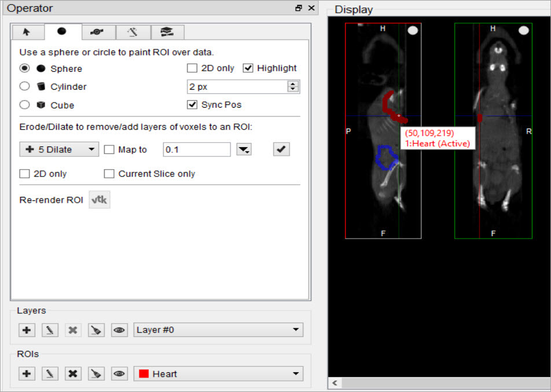Switch to the sphere paint tab
Image resolution: width=551 pixels, height=392 pixels.
tap(63, 32)
